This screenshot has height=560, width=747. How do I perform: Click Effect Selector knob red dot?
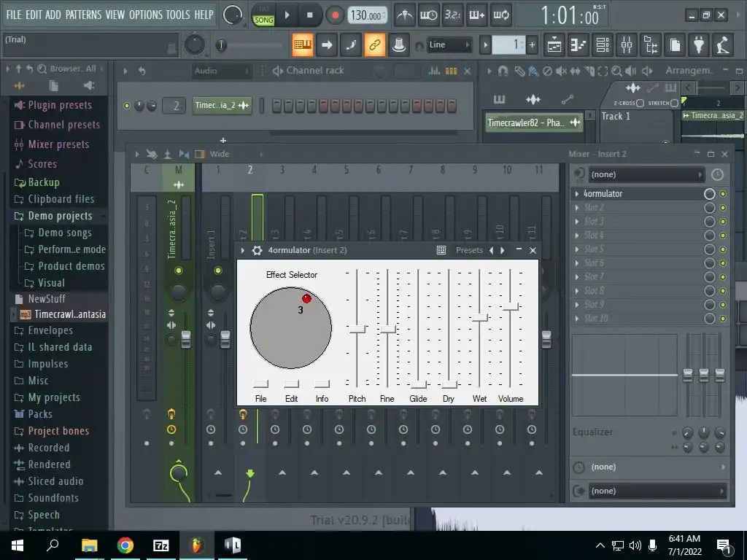[x=306, y=298]
